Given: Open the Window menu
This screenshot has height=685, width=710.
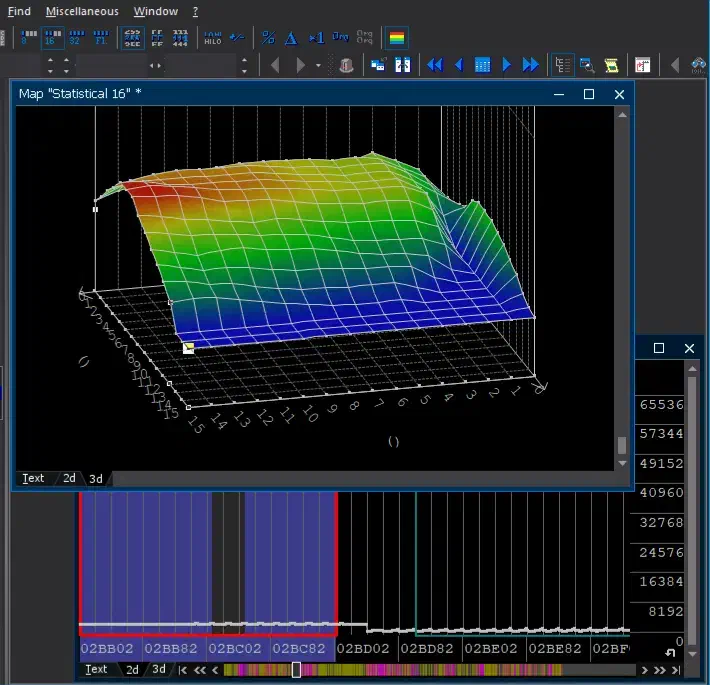Looking at the screenshot, I should coord(155,11).
